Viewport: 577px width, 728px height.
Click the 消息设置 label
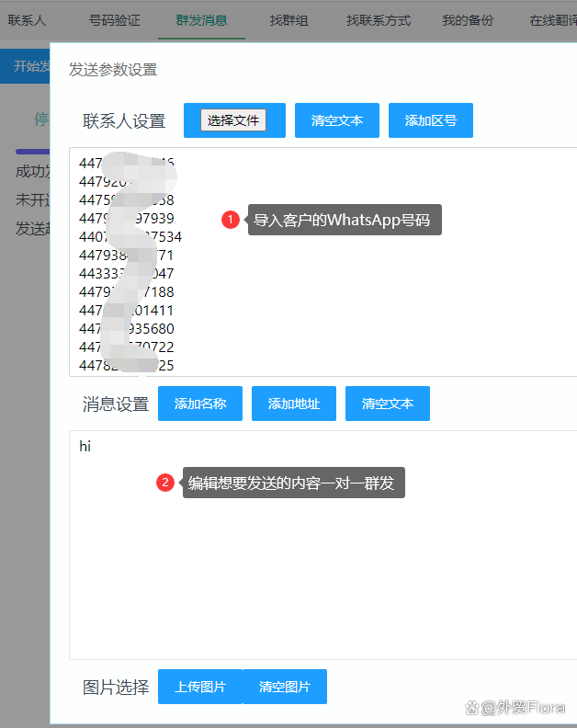click(116, 404)
